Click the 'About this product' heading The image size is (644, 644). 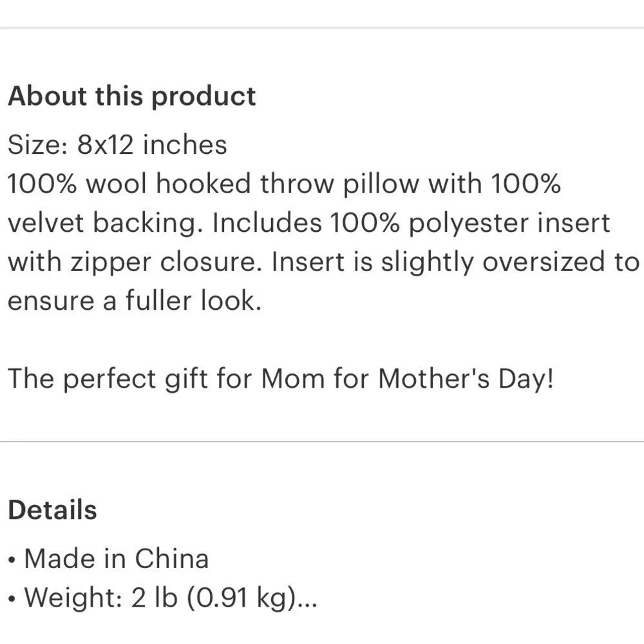click(132, 97)
